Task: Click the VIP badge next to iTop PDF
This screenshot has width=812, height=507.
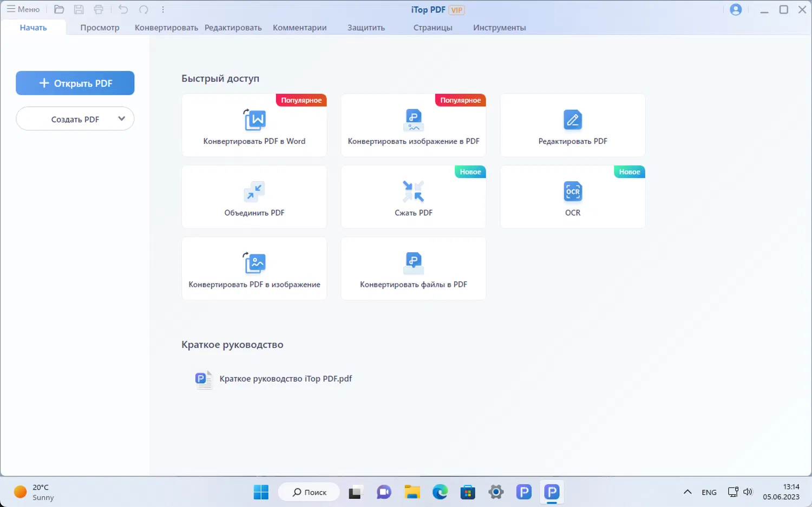Action: (x=457, y=10)
